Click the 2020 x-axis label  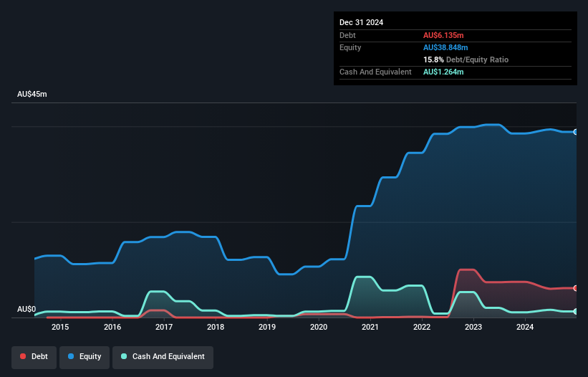[x=319, y=327]
